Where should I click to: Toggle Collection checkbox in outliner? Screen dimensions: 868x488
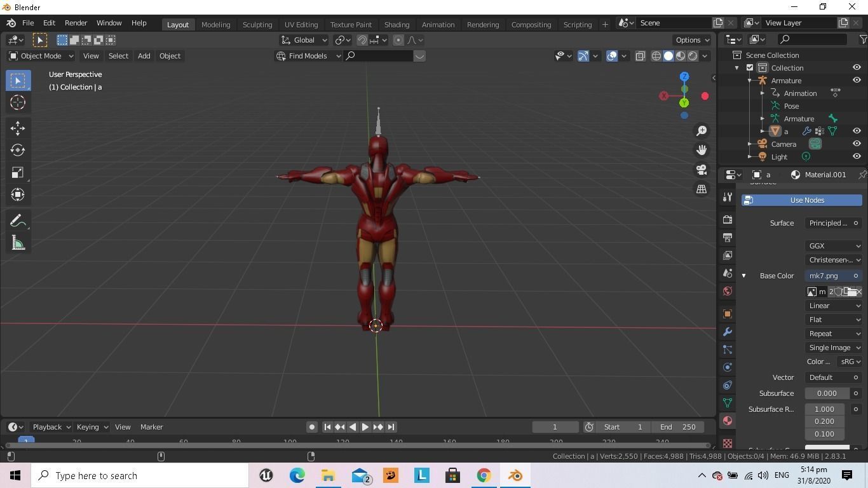point(750,68)
